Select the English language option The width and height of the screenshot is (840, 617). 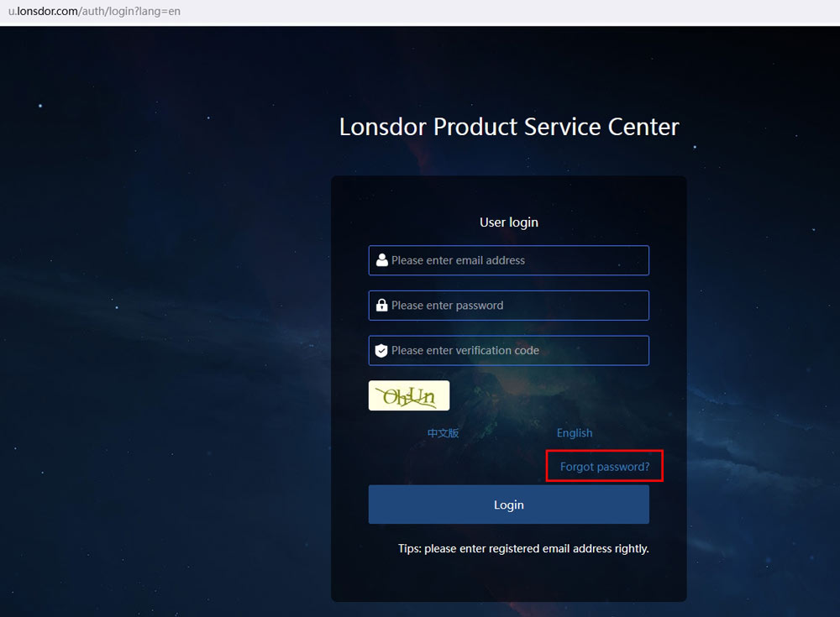tap(575, 433)
